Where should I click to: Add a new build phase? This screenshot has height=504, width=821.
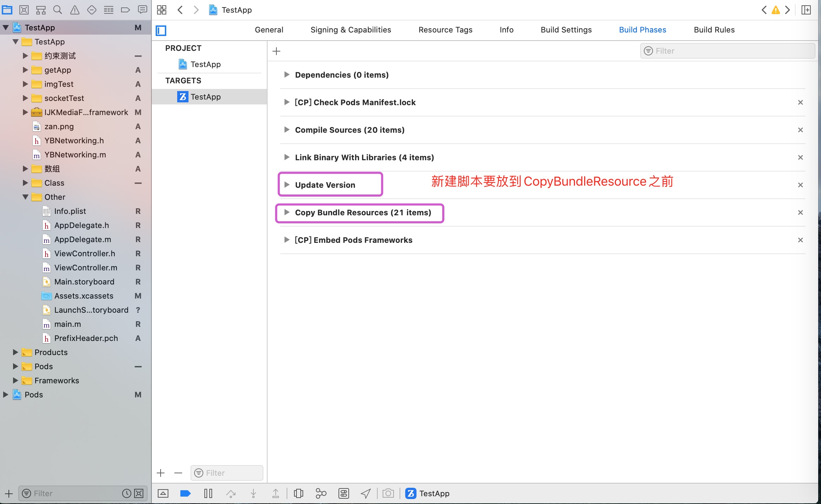[276, 51]
